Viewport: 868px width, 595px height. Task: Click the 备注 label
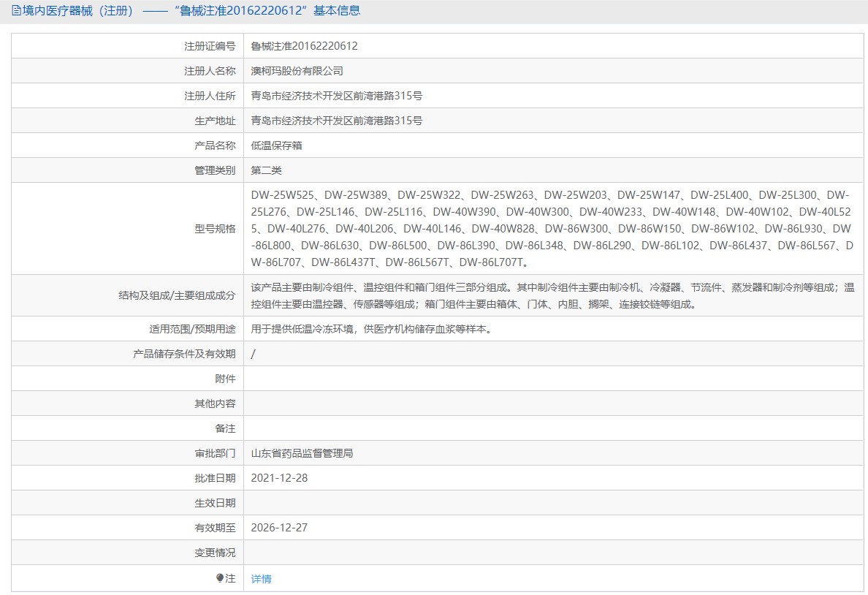click(225, 429)
